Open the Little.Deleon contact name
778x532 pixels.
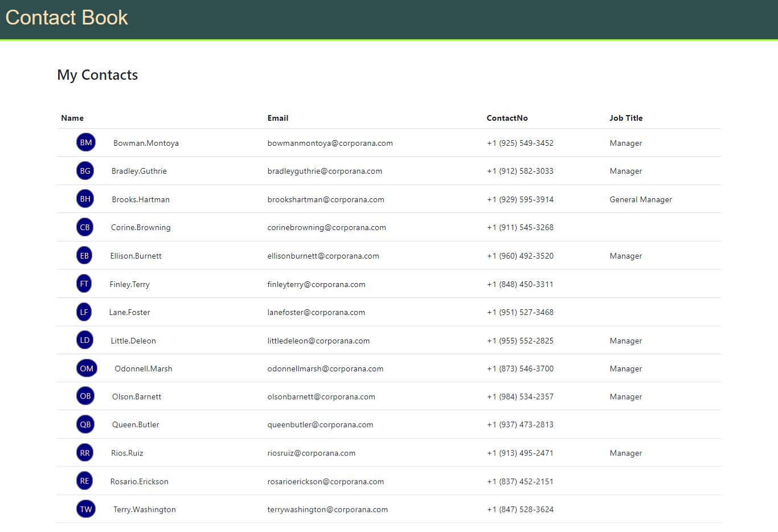(133, 341)
